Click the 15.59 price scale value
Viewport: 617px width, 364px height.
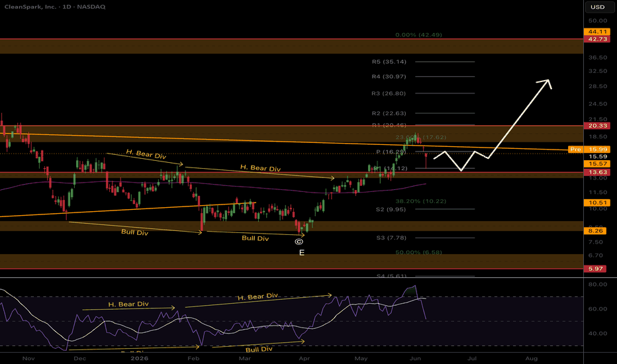[x=597, y=156]
